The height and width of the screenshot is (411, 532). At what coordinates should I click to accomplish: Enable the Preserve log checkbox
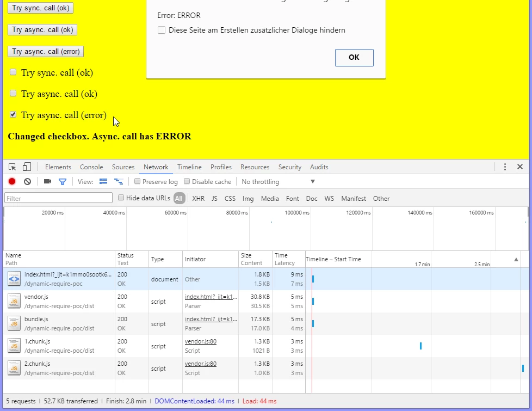(x=138, y=181)
